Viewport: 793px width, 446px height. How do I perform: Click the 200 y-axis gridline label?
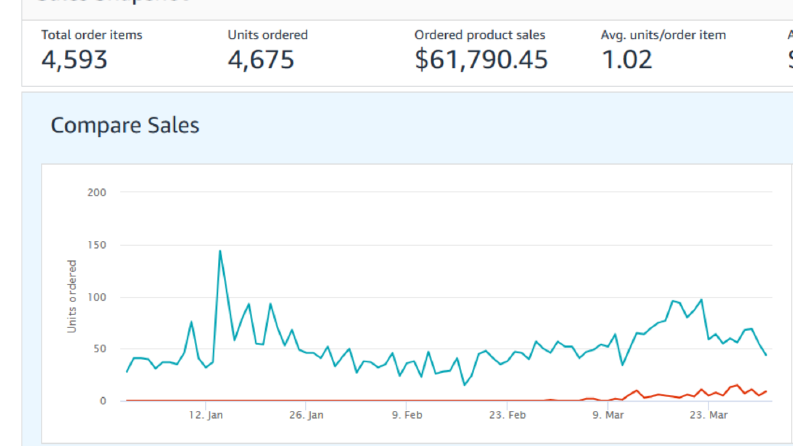97,192
